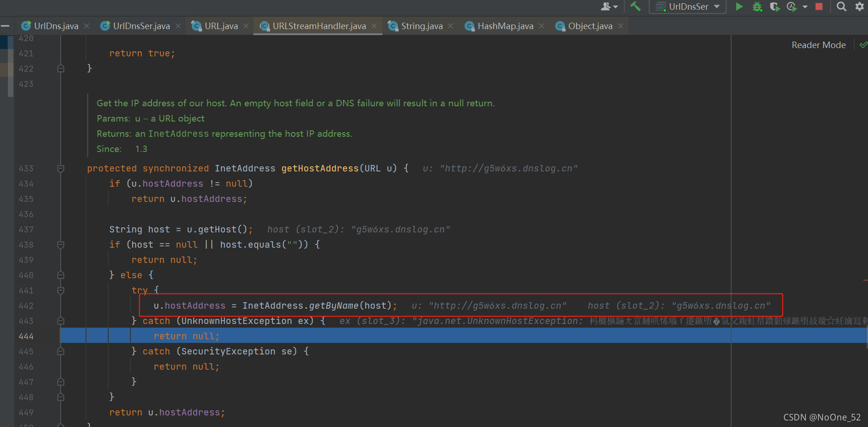Click 'return null;' on highlighted line 444
This screenshot has height=427, width=868.
186,336
